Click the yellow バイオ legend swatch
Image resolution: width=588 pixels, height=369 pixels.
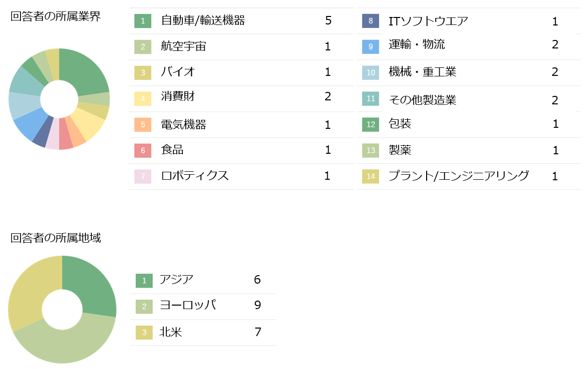143,72
